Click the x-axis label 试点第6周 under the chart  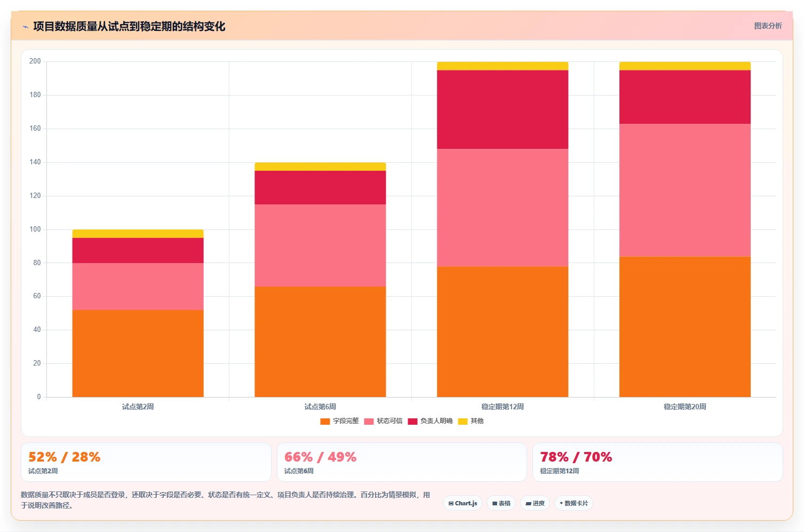pyautogui.click(x=320, y=407)
